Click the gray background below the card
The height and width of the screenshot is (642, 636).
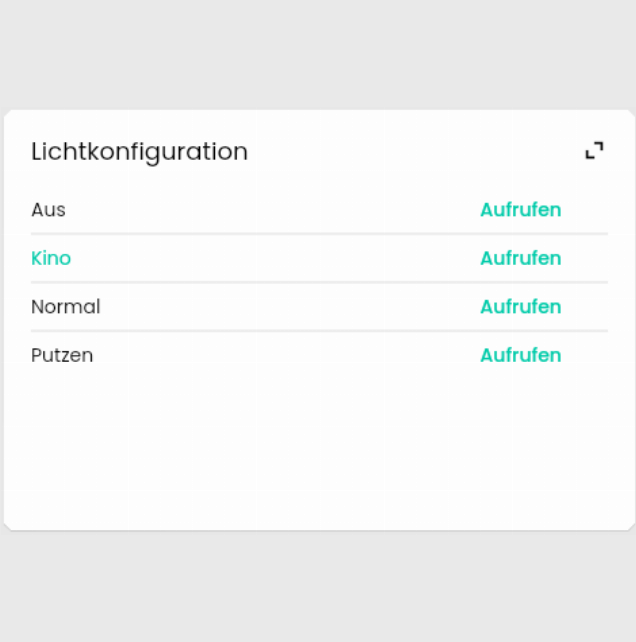pyautogui.click(x=318, y=590)
